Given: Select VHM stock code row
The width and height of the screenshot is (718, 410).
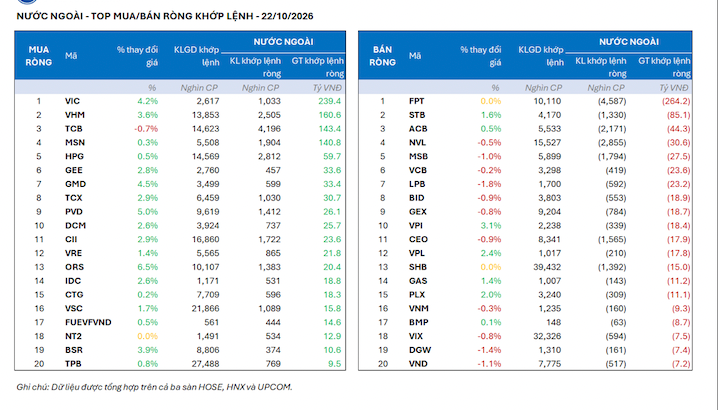Looking at the screenshot, I should click(75, 115).
